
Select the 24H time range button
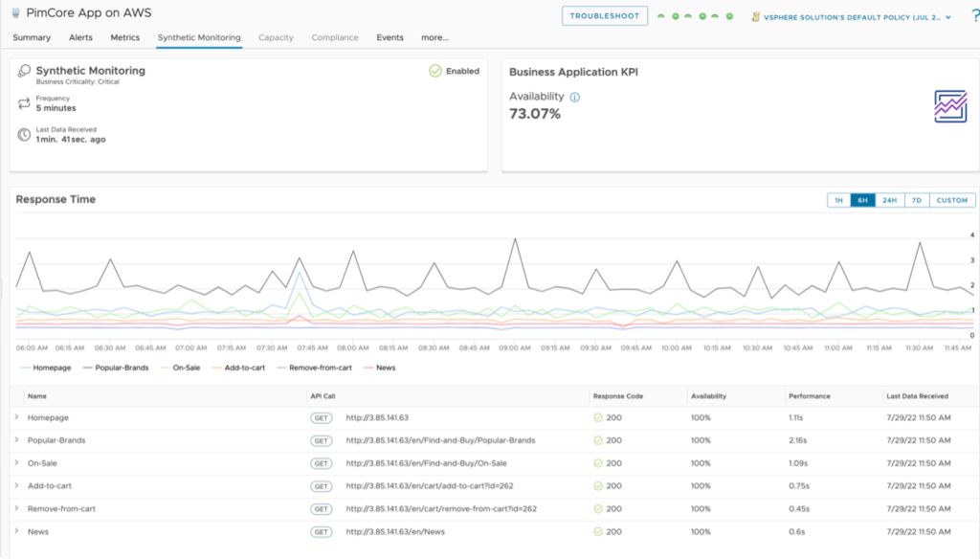coord(889,200)
